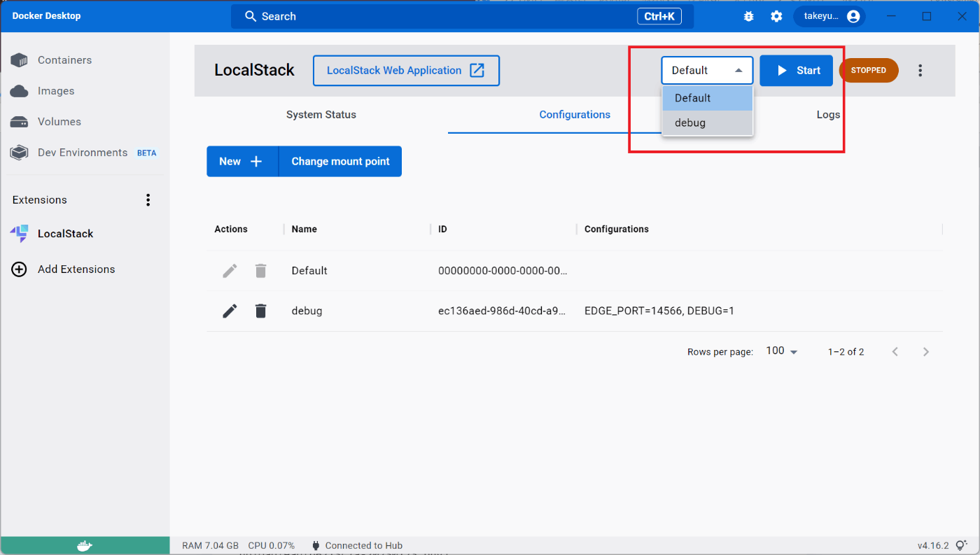Click the ID column header
980x555 pixels.
click(x=442, y=229)
